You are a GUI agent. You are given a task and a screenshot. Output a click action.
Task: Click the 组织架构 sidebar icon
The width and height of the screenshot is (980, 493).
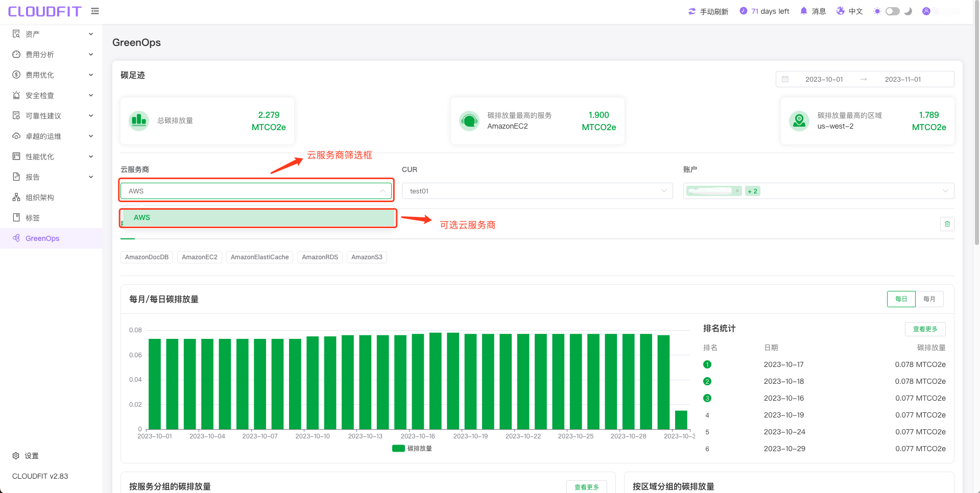pyautogui.click(x=16, y=198)
